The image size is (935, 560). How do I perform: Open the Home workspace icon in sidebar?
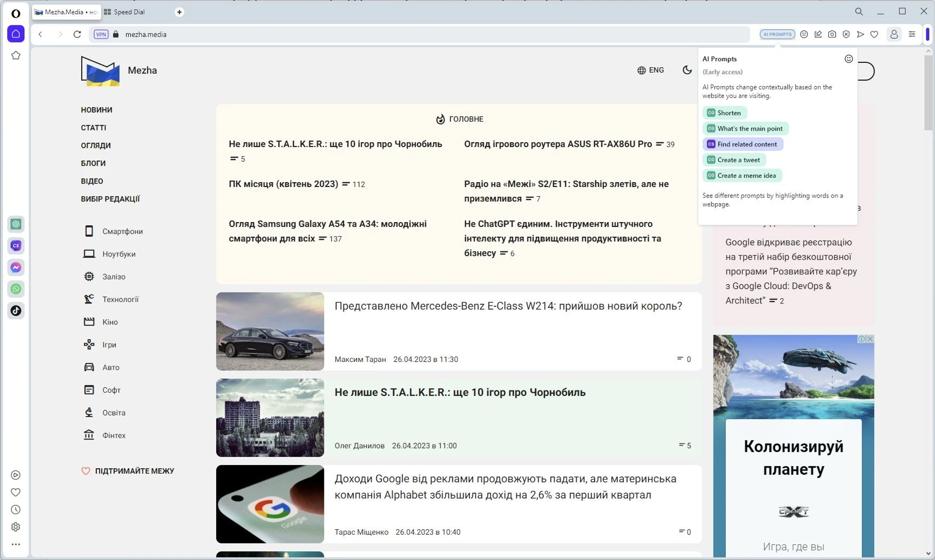click(x=16, y=34)
